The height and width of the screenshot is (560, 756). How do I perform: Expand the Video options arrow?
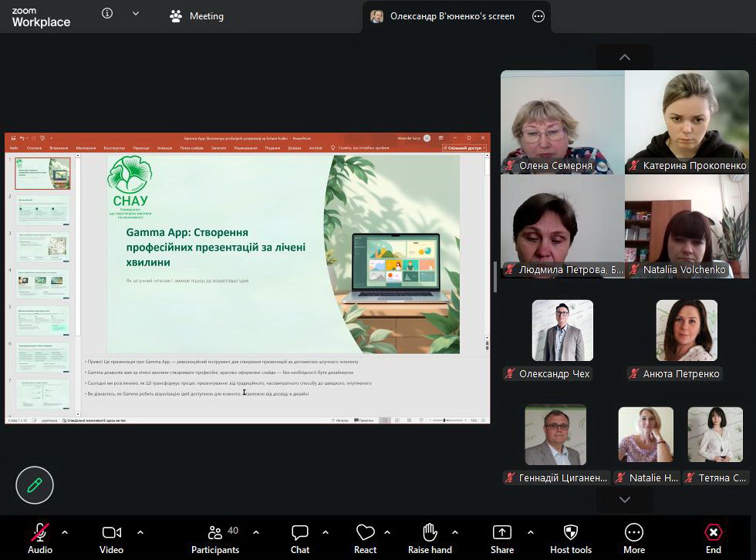[140, 532]
